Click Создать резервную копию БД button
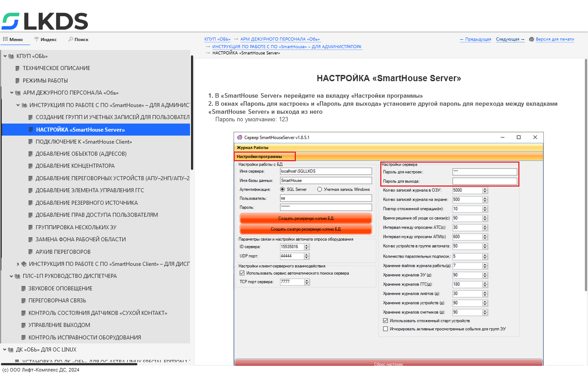Viewport: 588px width, 376px height. [x=306, y=218]
